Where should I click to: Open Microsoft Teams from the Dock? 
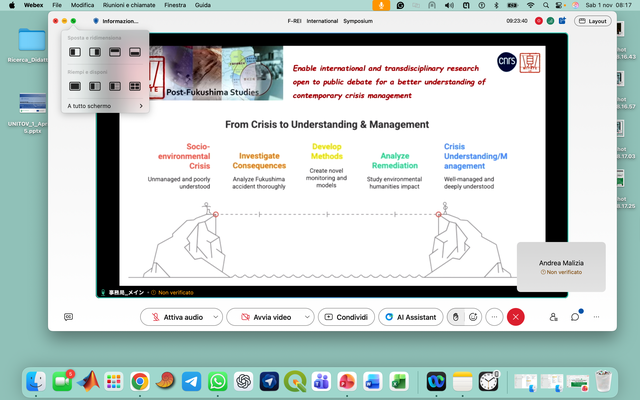321,382
